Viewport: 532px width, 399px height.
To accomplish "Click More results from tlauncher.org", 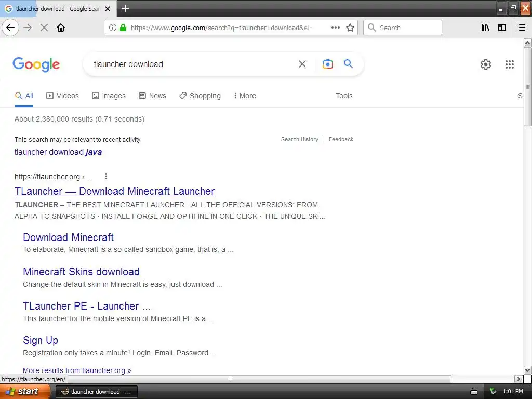I will pos(77,370).
